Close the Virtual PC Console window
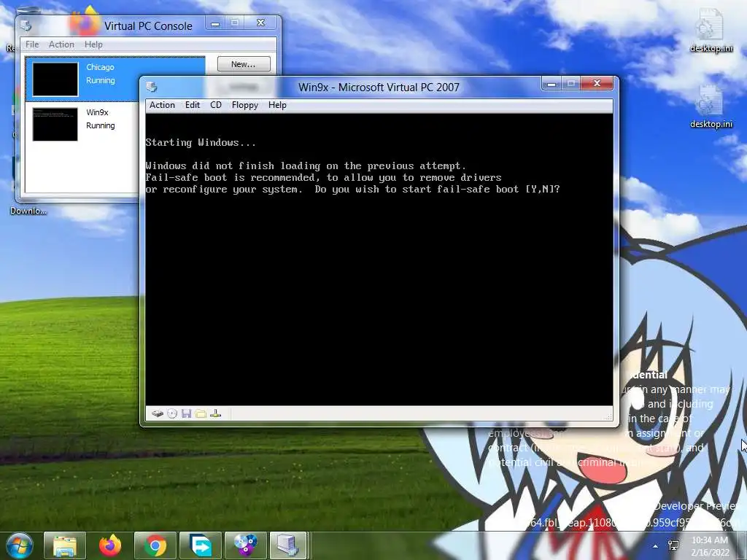 point(260,23)
